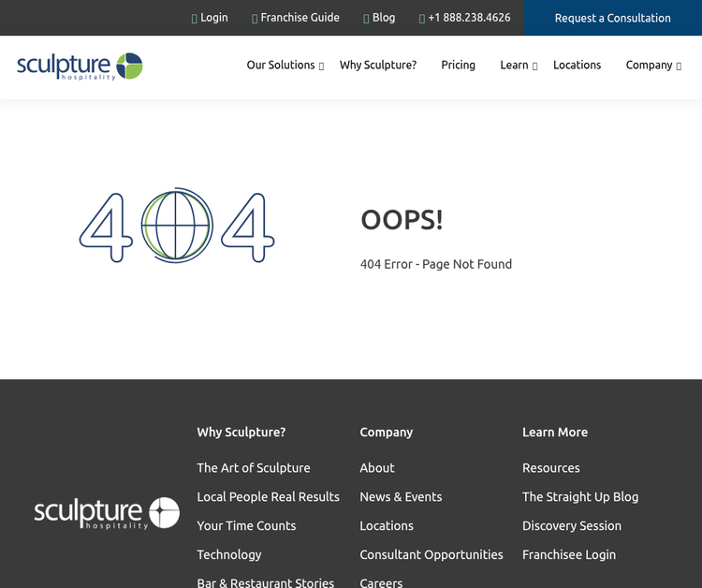This screenshot has height=588, width=702.
Task: Open the Careers footer link
Action: pyautogui.click(x=381, y=582)
